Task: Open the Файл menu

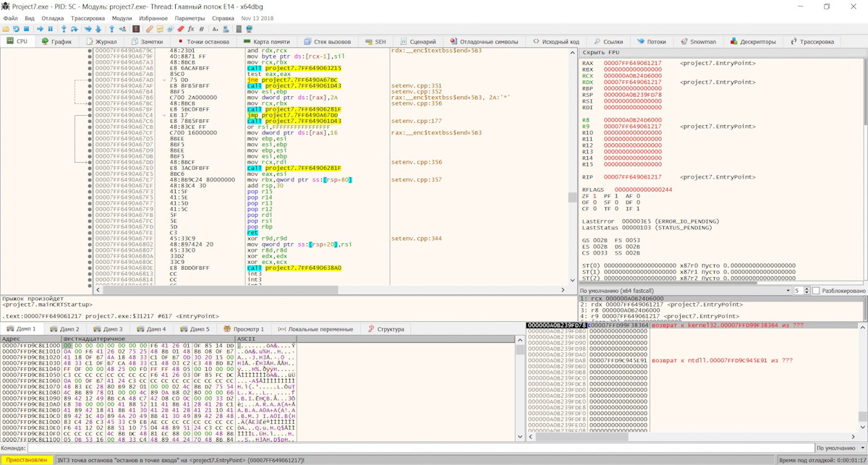Action: (x=11, y=18)
